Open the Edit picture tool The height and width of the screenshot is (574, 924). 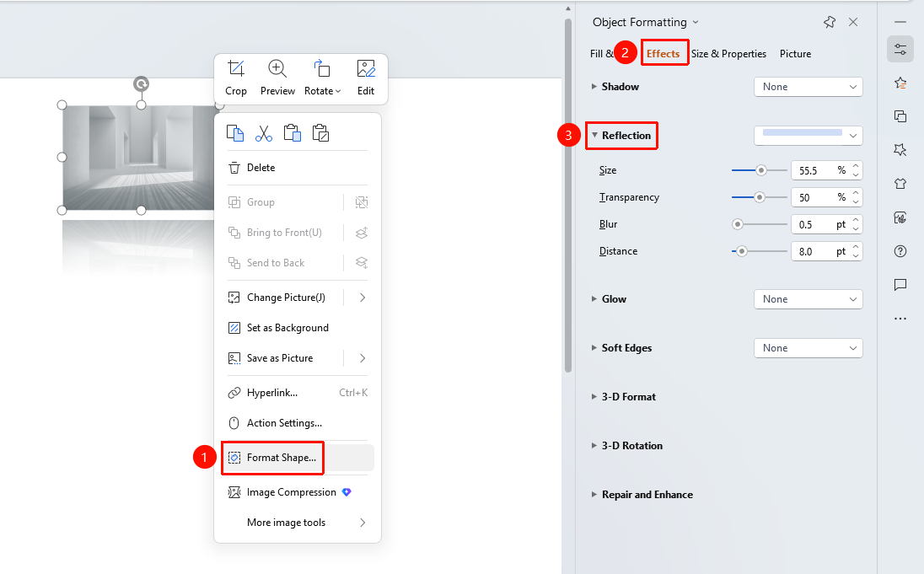point(366,78)
